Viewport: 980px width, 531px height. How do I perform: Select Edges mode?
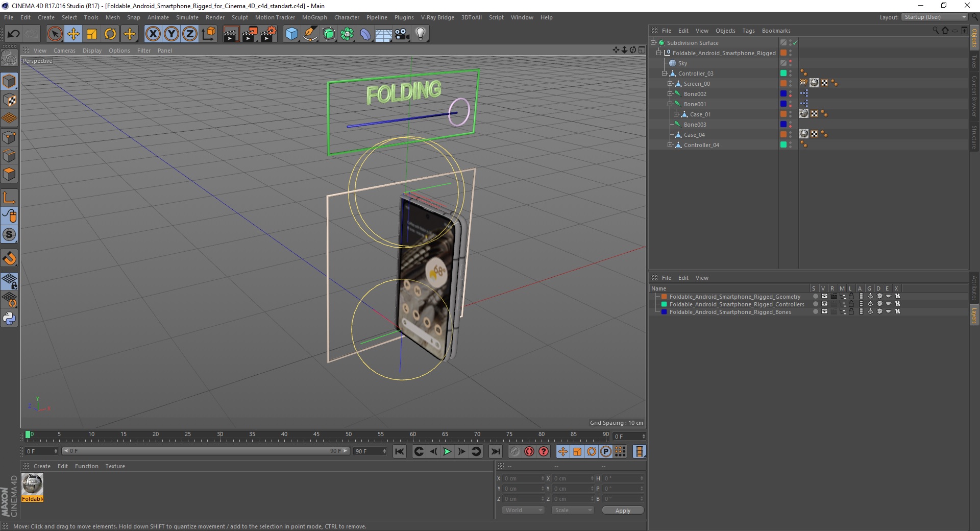pyautogui.click(x=9, y=156)
